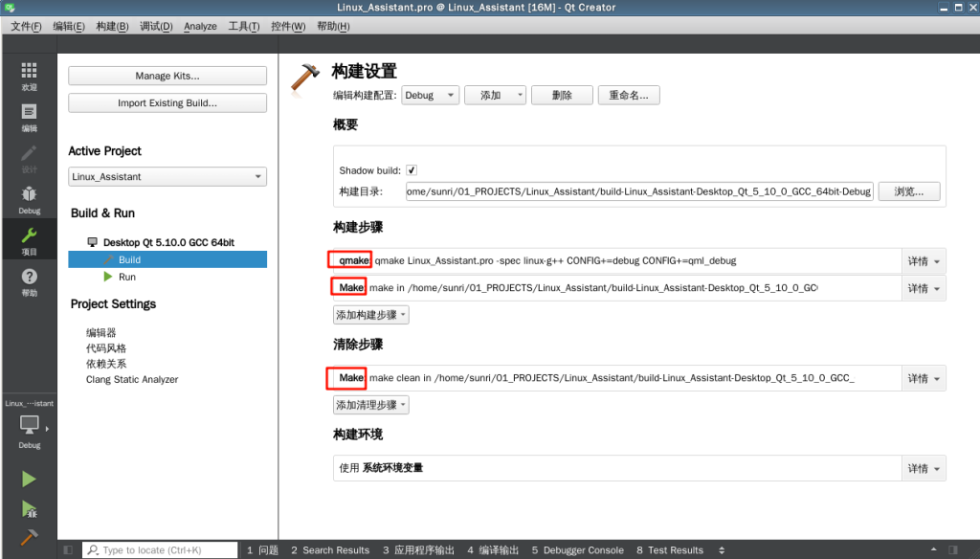Build project with the hammer icon
The height and width of the screenshot is (559, 980).
coord(29,538)
